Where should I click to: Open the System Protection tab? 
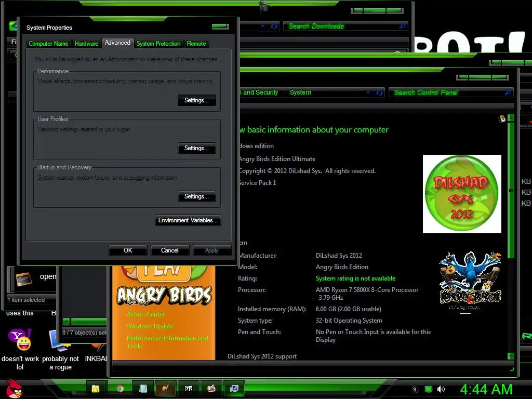coord(158,44)
